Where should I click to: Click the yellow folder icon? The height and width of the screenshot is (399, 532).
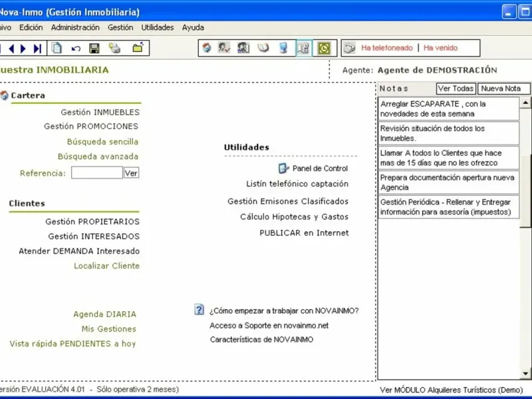pyautogui.click(x=138, y=47)
